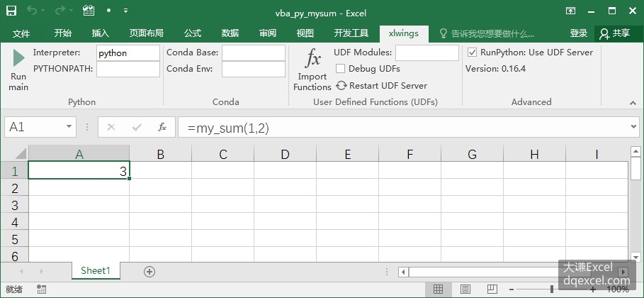Screen dimensions: 644x298
Task: Click the next-sheet navigation arrow
Action: (x=42, y=272)
